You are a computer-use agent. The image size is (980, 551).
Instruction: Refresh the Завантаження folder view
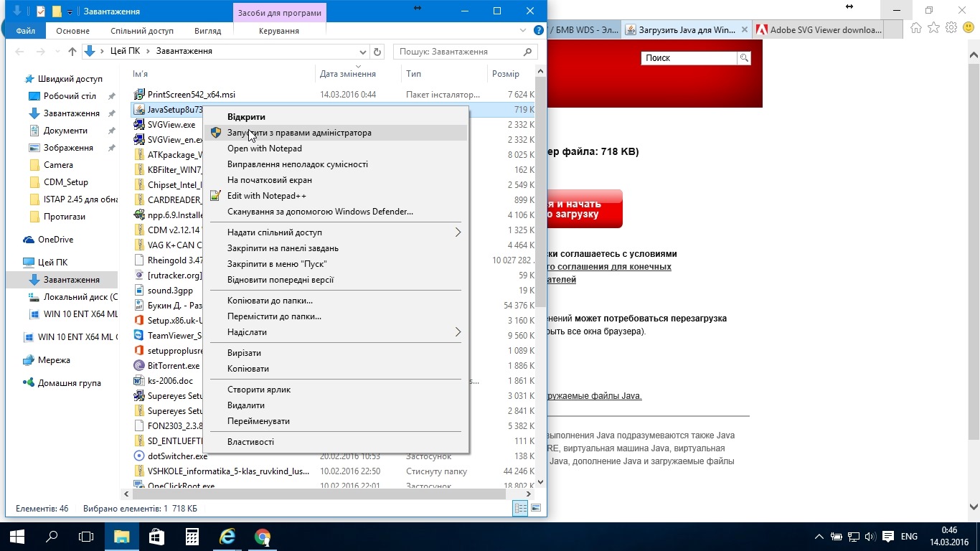[377, 52]
